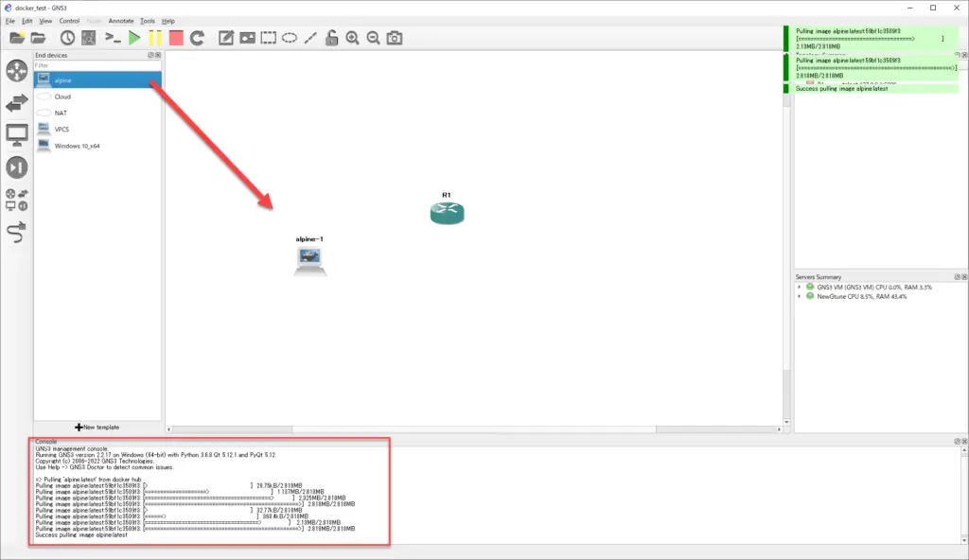This screenshot has width=969, height=560.
Task: Zoom in on the topology canvas
Action: click(352, 39)
